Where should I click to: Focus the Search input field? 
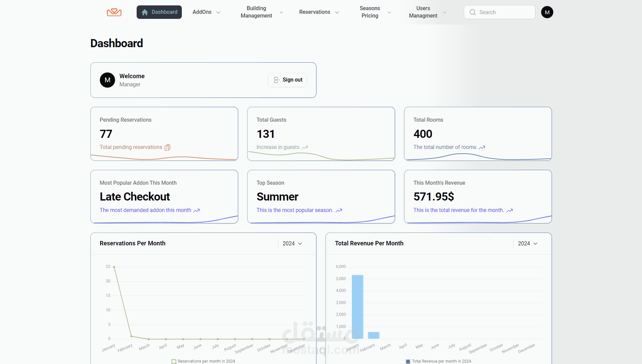pyautogui.click(x=499, y=12)
